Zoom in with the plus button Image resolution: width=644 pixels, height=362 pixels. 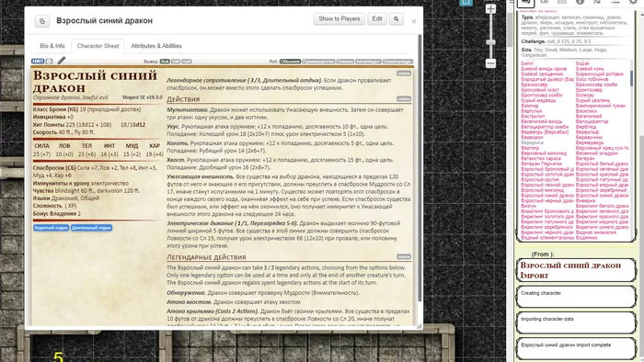tap(490, 9)
